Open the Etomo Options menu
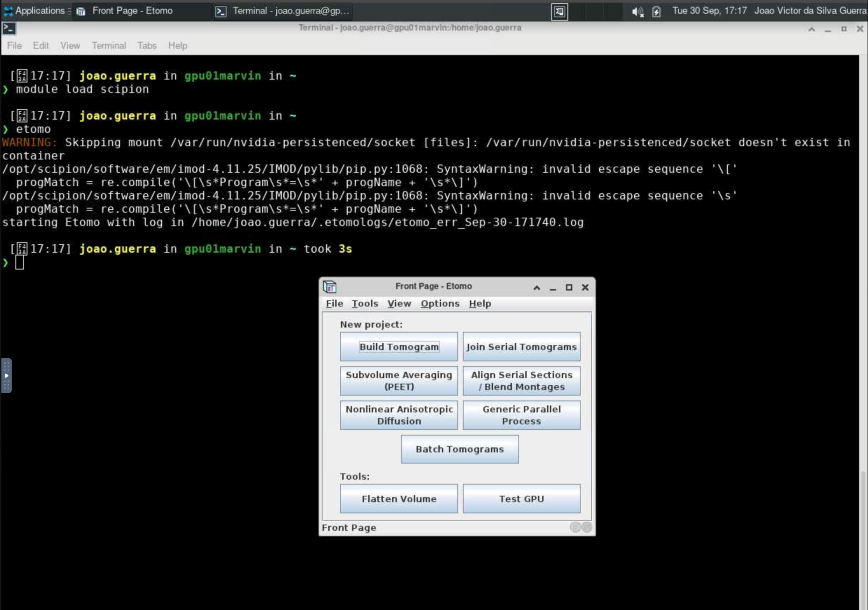Viewport: 868px width, 610px height. click(440, 304)
